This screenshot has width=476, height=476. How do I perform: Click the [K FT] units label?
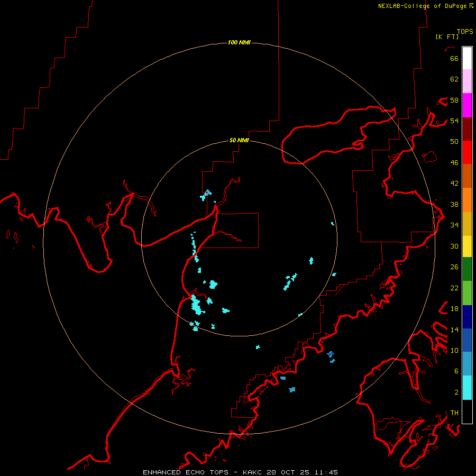tap(447, 36)
